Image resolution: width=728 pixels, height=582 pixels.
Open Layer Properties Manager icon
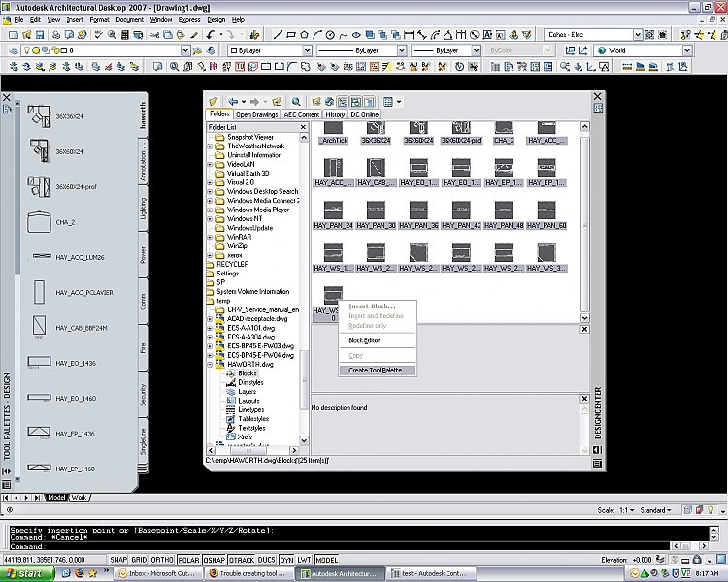point(14,50)
